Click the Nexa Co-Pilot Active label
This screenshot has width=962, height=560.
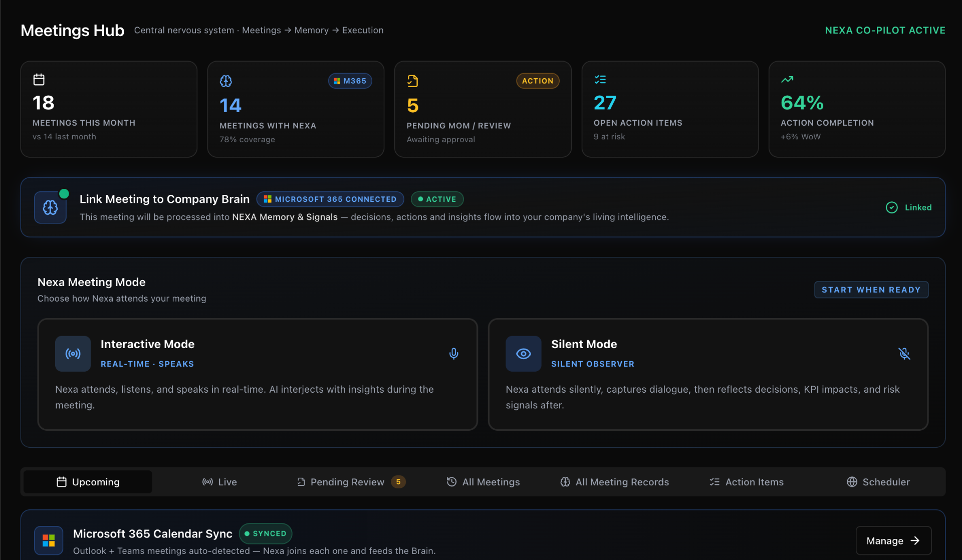tap(885, 31)
